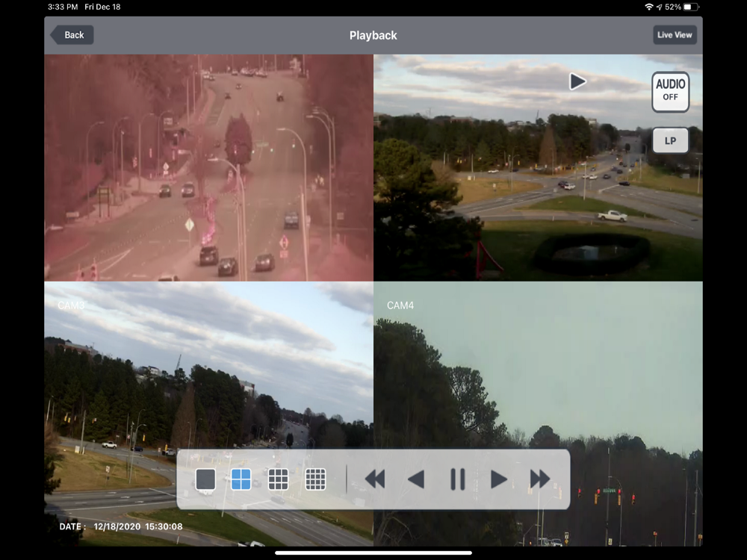The image size is (747, 560).
Task: Select sixteen-camera grid layout icon
Action: pyautogui.click(x=315, y=479)
